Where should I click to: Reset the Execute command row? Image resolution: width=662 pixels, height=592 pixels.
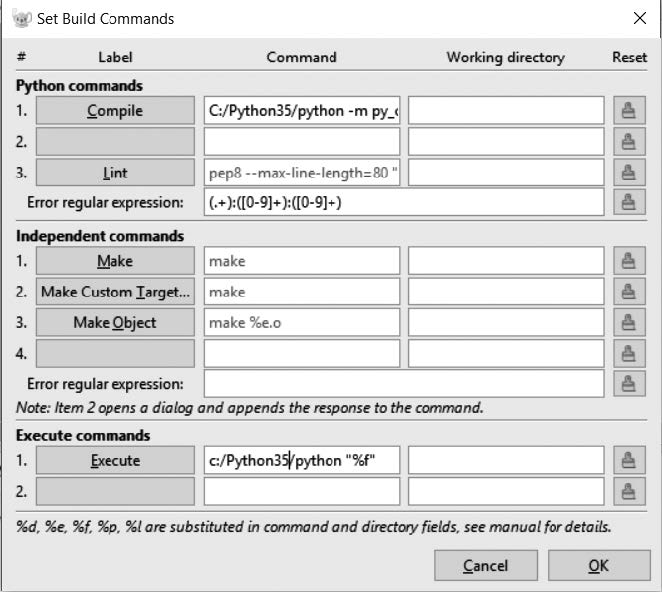coord(629,460)
